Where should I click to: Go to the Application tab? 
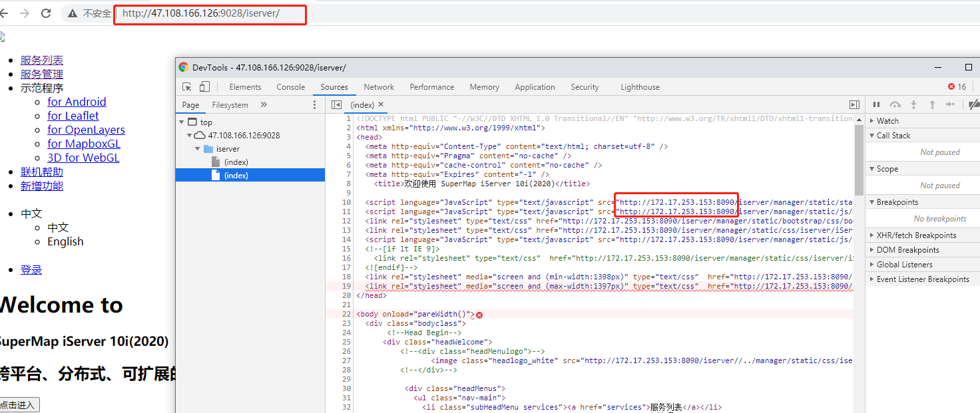point(535,87)
